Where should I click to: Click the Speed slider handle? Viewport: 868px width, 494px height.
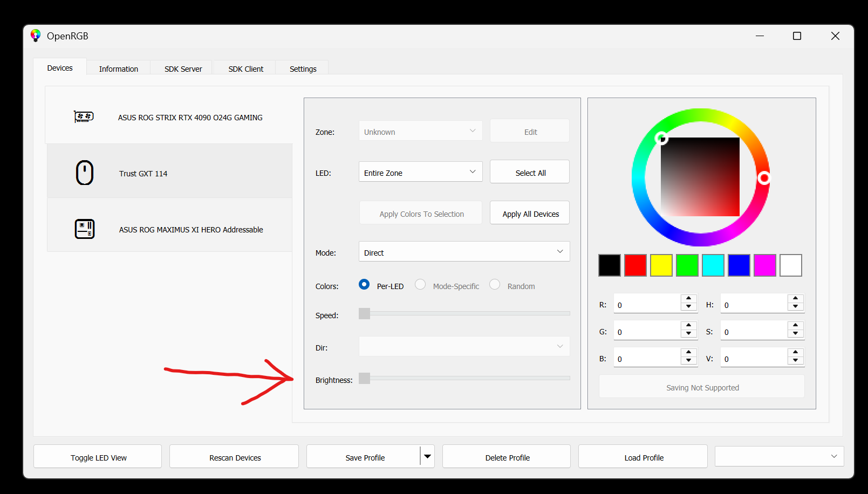[x=365, y=313]
